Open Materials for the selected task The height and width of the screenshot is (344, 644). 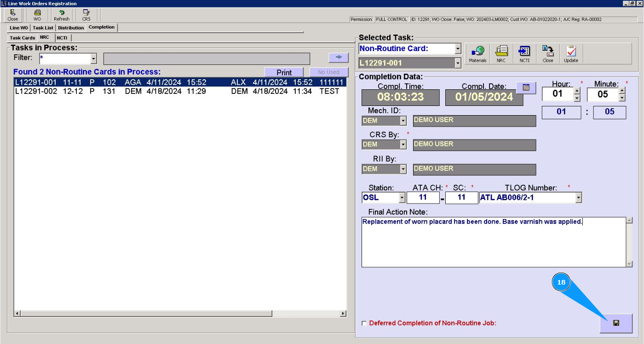[477, 54]
